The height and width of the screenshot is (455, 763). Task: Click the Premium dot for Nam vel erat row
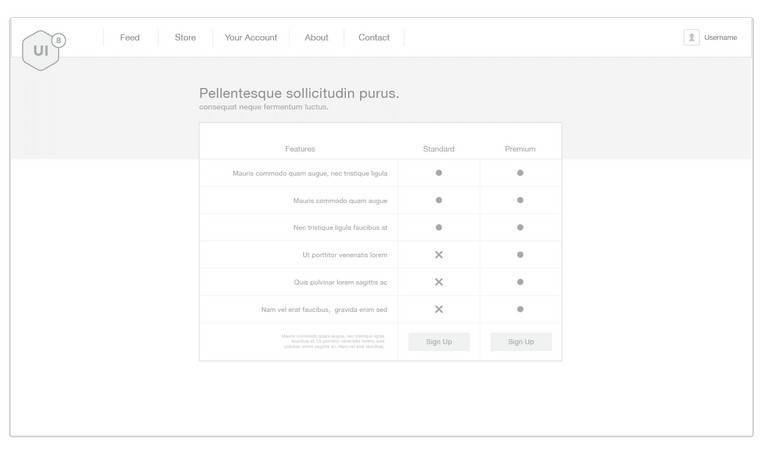click(x=520, y=309)
